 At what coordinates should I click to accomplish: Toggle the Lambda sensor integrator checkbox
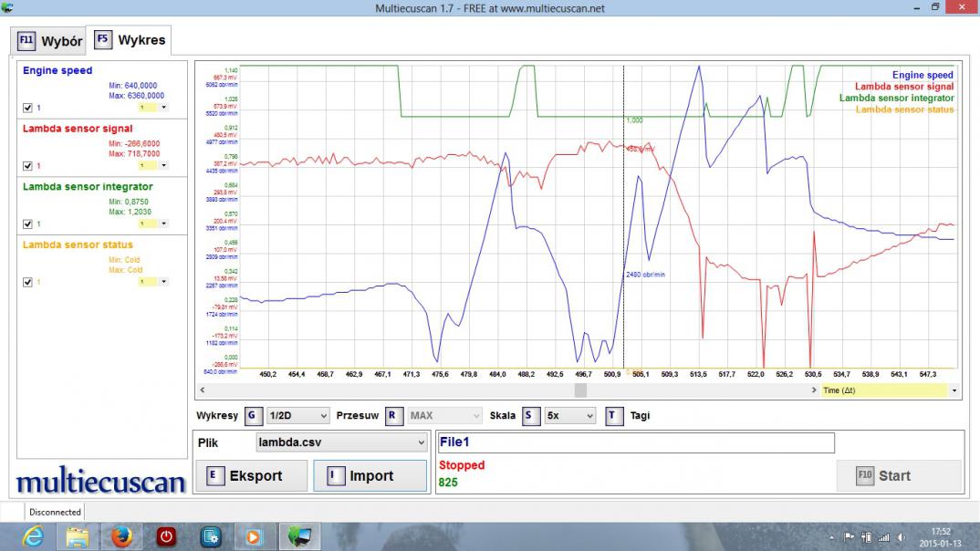(x=27, y=224)
